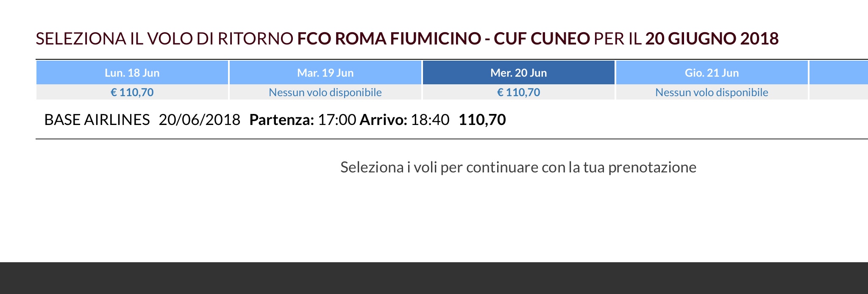Click the FCO ROMA FIUMICINO - CUF CUNEO route
The image size is (868, 294).
(443, 39)
